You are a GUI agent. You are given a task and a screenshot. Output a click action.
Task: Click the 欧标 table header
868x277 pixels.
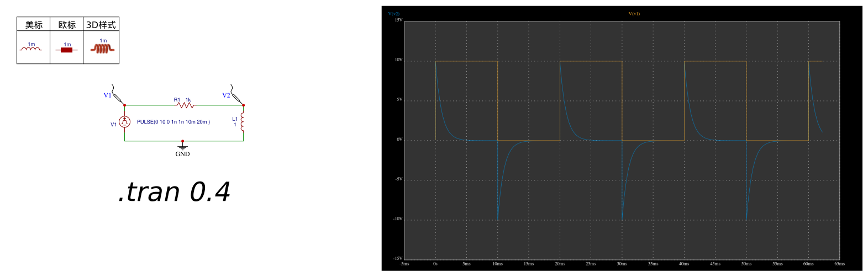67,25
